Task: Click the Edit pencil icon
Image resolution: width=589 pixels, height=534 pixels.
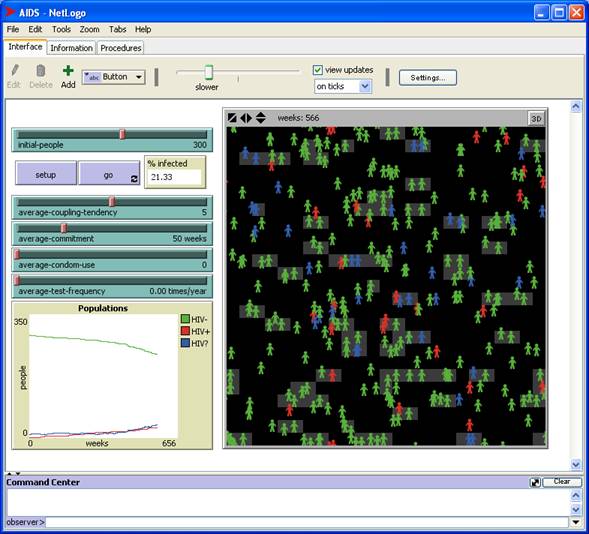Action: tap(15, 71)
